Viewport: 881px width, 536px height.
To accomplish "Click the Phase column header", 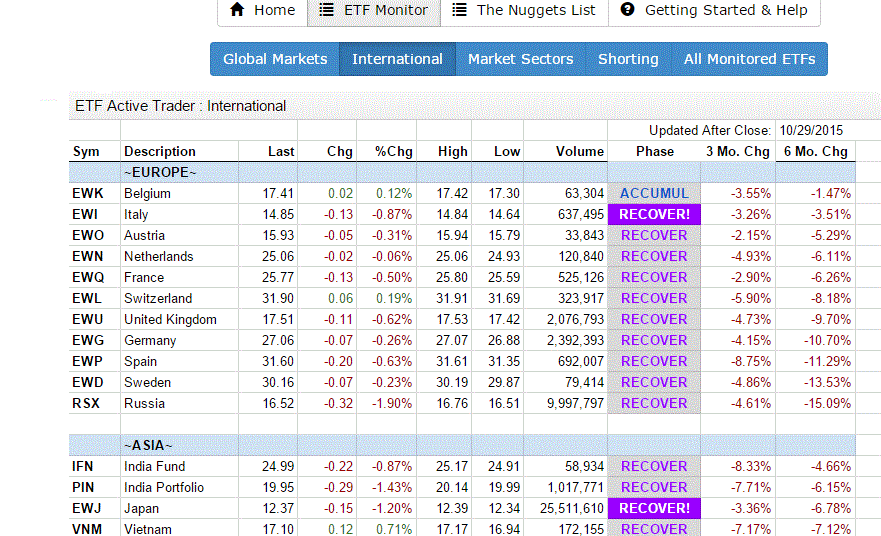I will pos(654,151).
